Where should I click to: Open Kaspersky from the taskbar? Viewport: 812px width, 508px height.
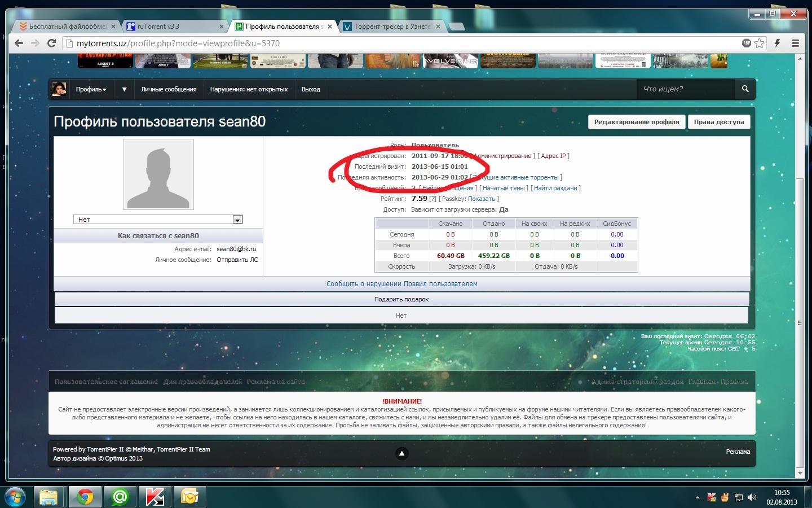coord(155,497)
